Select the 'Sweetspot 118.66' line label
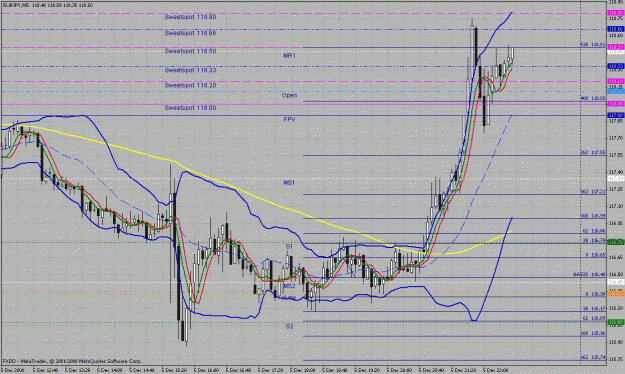625x374 pixels. 191,33
